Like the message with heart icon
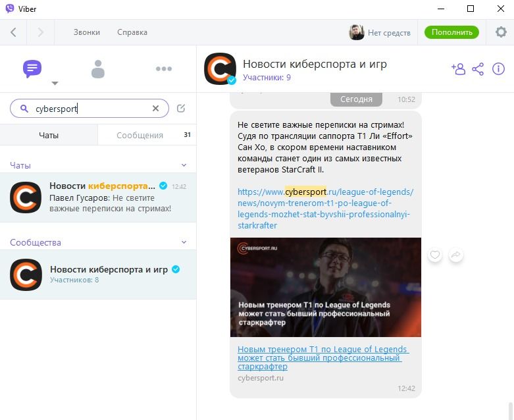Screen dimensions: 514x420 [435, 255]
